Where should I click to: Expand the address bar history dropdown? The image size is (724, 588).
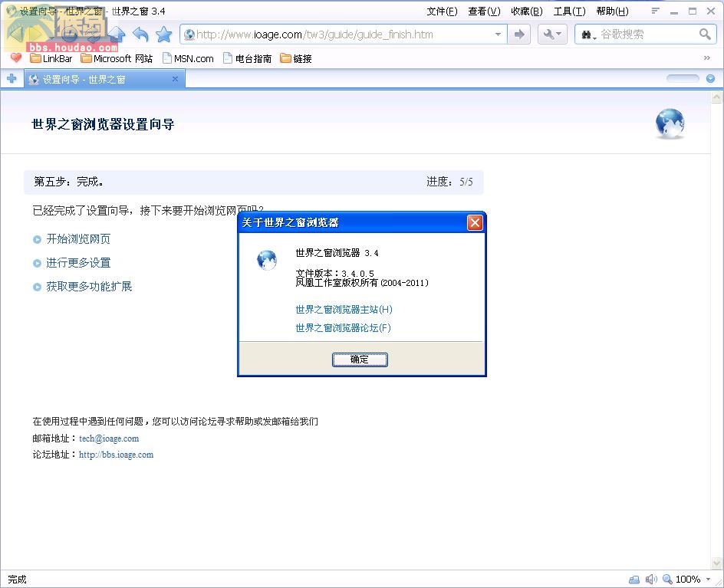point(498,34)
